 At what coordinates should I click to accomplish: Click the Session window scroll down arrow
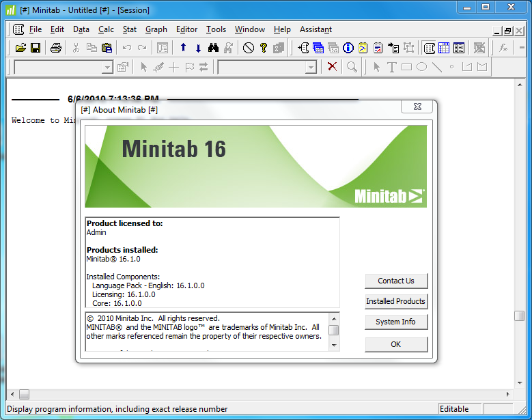520,383
